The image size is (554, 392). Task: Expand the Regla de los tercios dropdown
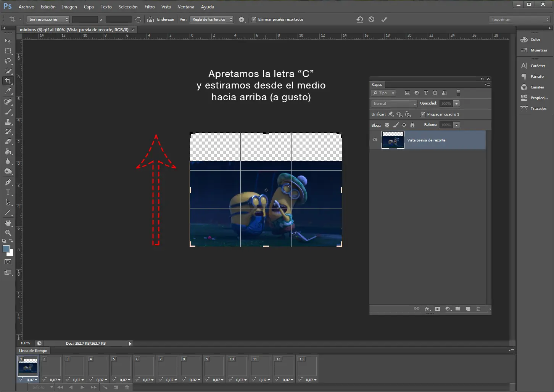coord(212,19)
